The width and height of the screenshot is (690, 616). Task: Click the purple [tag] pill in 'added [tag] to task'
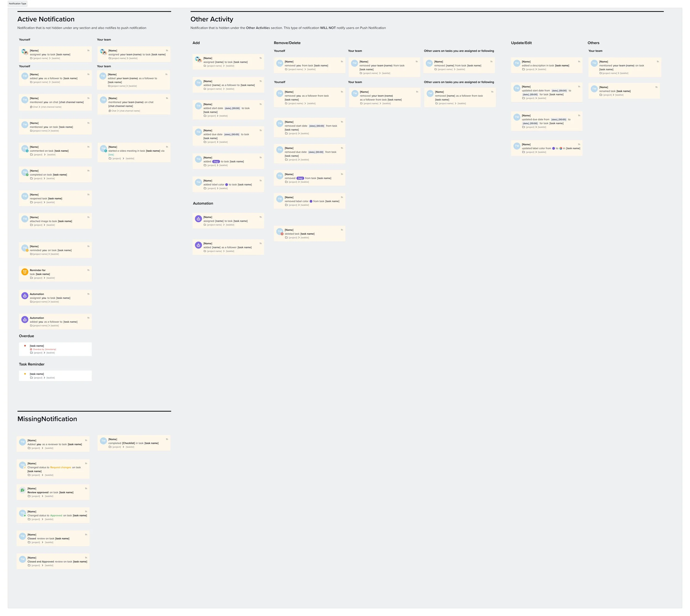pyautogui.click(x=216, y=162)
